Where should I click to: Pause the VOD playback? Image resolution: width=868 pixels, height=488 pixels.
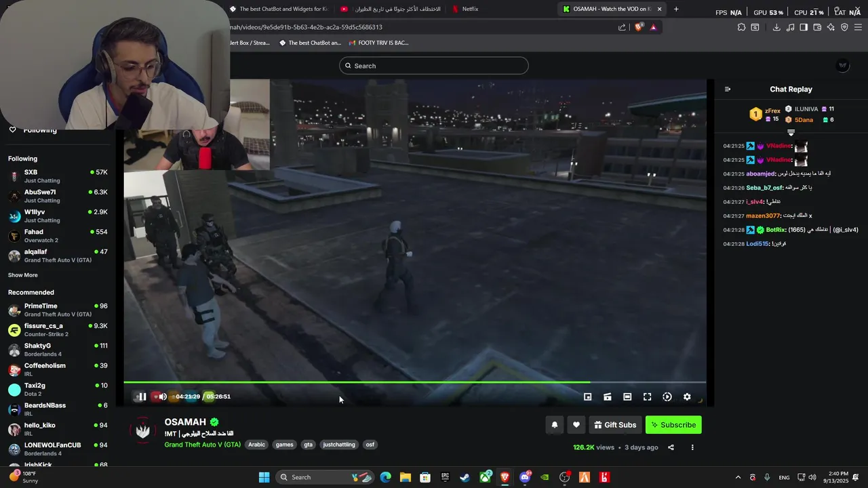[x=142, y=396]
